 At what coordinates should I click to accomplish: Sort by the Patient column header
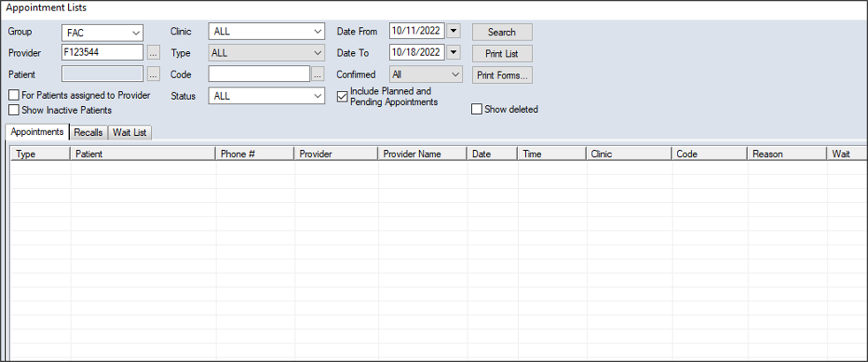pos(141,155)
